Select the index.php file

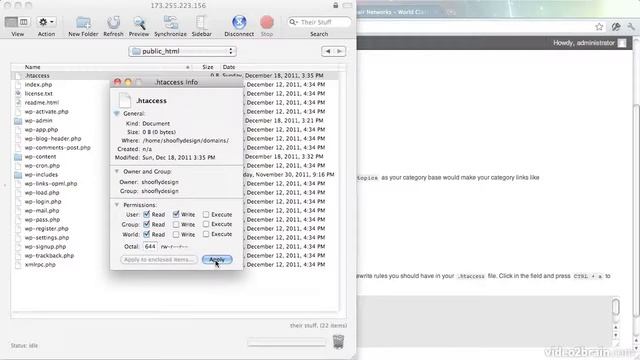coord(38,84)
